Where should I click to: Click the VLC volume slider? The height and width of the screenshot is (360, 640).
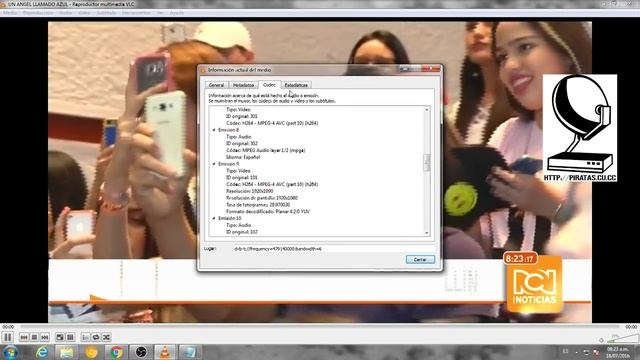coord(622,338)
